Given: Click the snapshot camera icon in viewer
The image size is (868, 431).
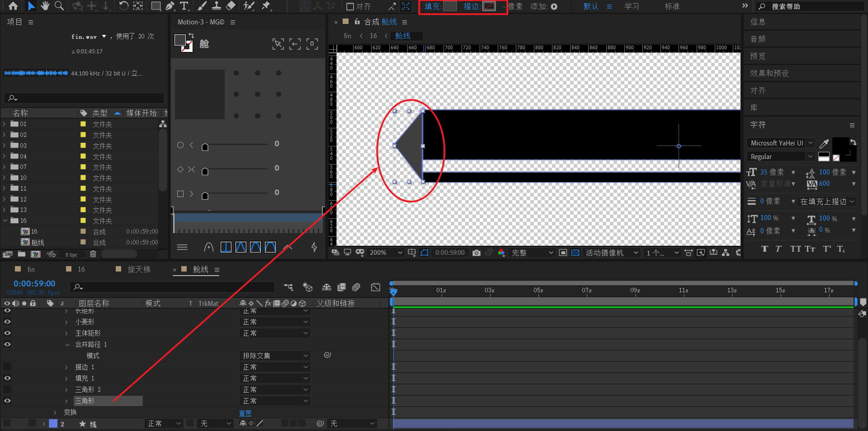Looking at the screenshot, I should pos(476,253).
